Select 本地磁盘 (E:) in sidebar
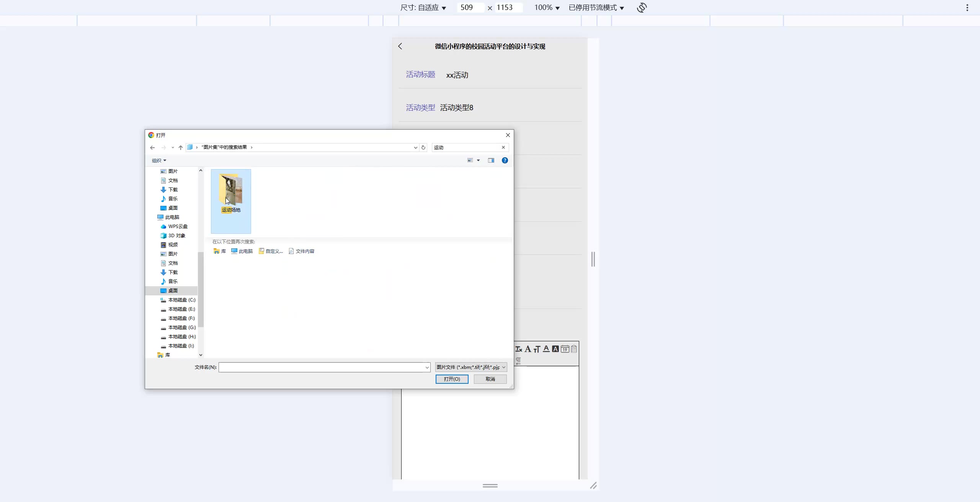Viewport: 980px width, 502px height. point(181,309)
